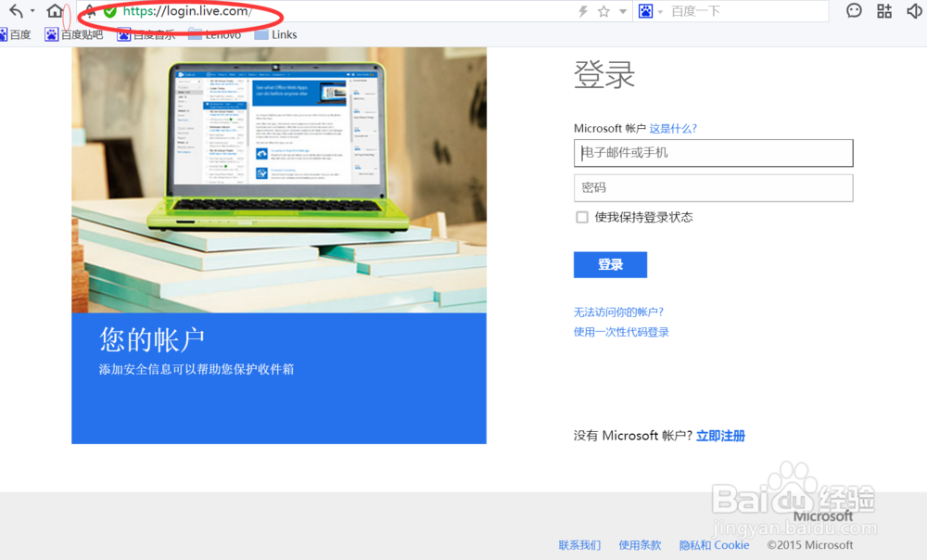Click the 电子邮件或手机 input field
The image size is (927, 560).
pos(713,153)
